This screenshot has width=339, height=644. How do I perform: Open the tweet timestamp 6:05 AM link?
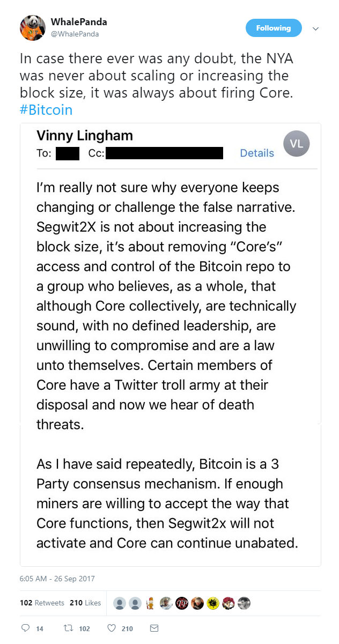57,579
